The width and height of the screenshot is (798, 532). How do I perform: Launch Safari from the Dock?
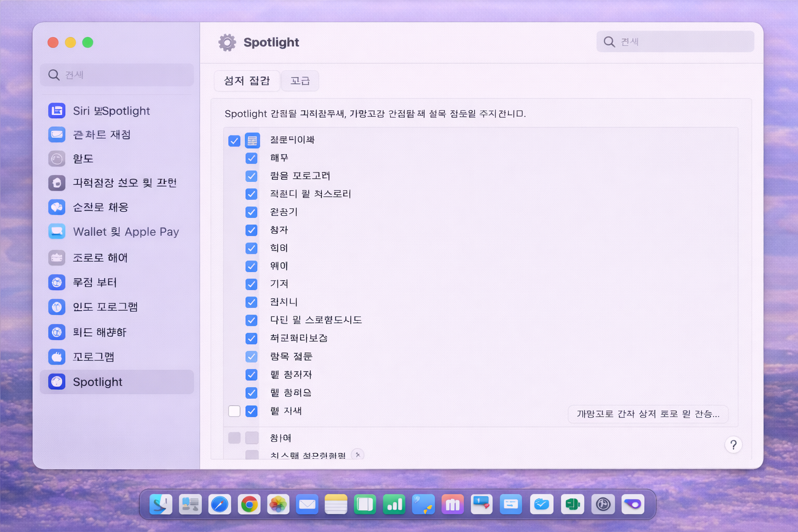(x=220, y=504)
